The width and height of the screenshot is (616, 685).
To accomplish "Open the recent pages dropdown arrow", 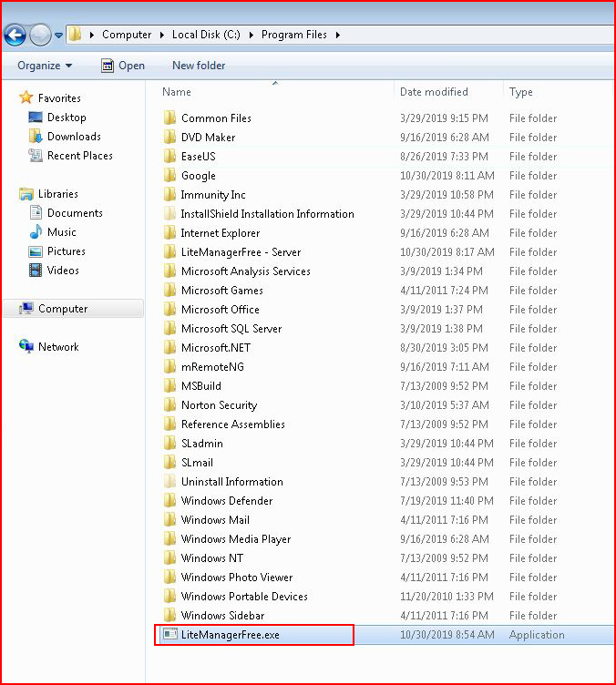I will [x=58, y=35].
